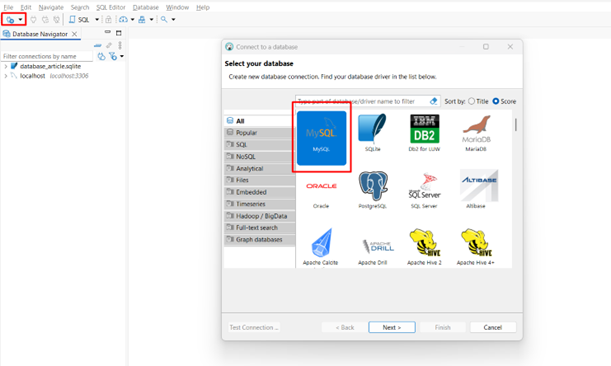Viewport: 611px width, 366px height.
Task: Open the cloud icon dropdown arrow
Action: (132, 19)
